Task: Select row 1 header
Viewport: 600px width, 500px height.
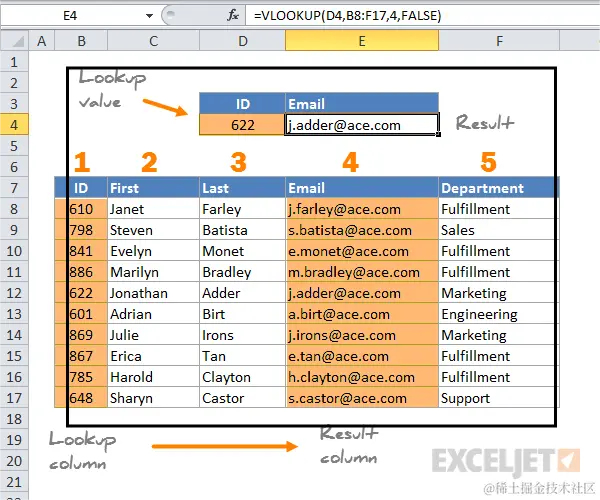Action: pos(14,62)
